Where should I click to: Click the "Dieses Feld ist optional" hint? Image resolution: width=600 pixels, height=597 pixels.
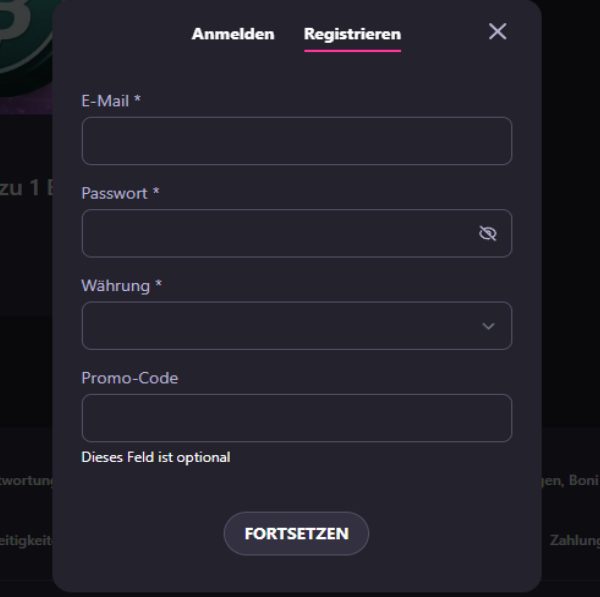[x=155, y=457]
